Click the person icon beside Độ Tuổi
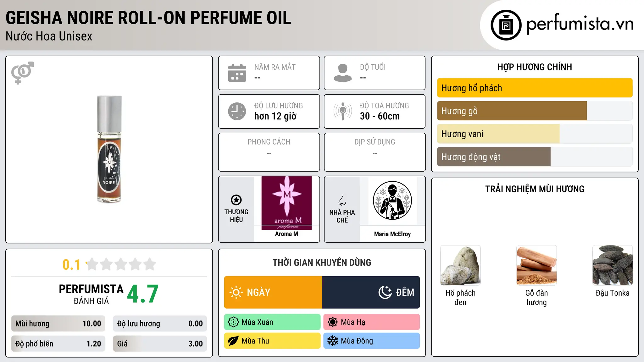This screenshot has height=362, width=644. coord(343,73)
